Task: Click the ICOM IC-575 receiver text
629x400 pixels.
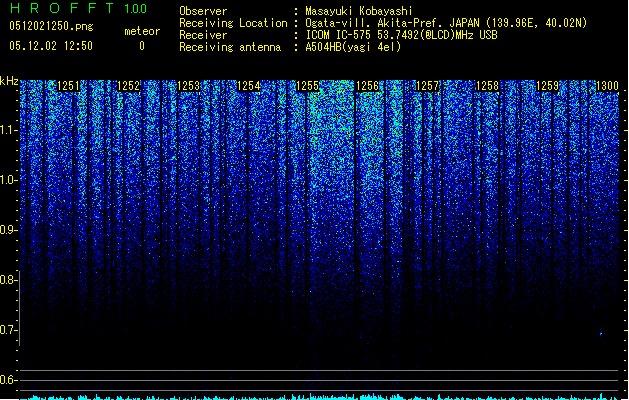Action: tap(401, 35)
